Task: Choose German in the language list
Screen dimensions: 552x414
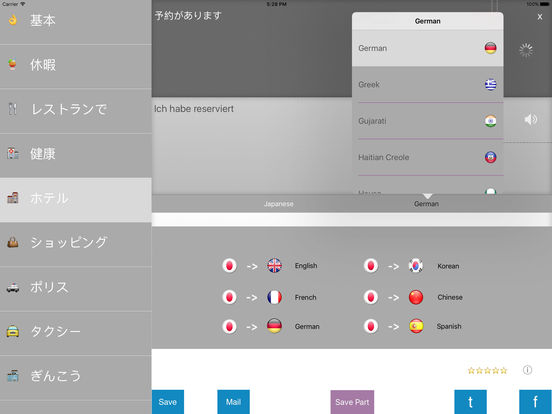Action: click(427, 48)
